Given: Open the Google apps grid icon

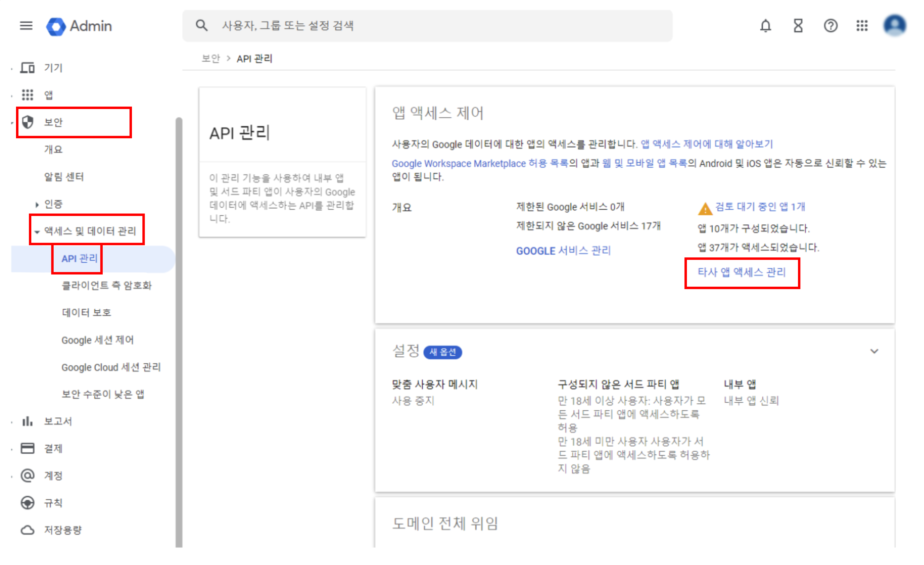Looking at the screenshot, I should click(862, 25).
